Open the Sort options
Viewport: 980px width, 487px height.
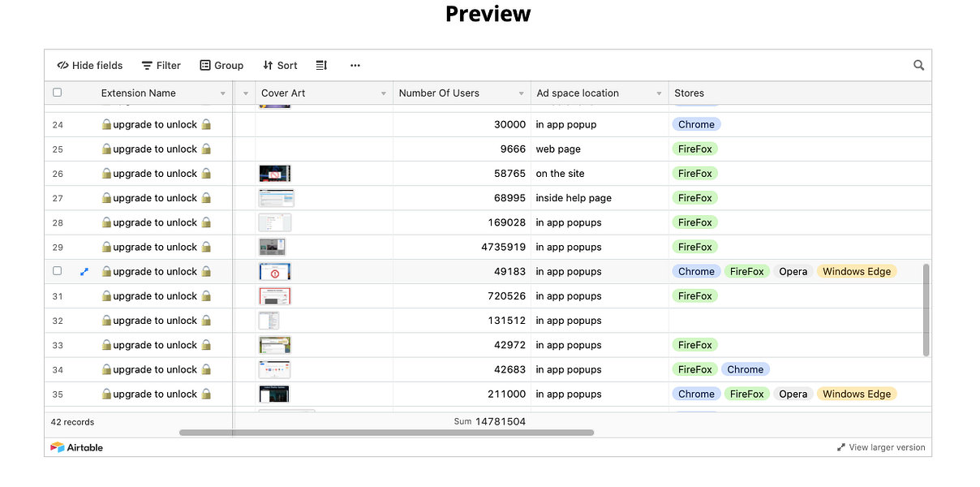tap(280, 65)
